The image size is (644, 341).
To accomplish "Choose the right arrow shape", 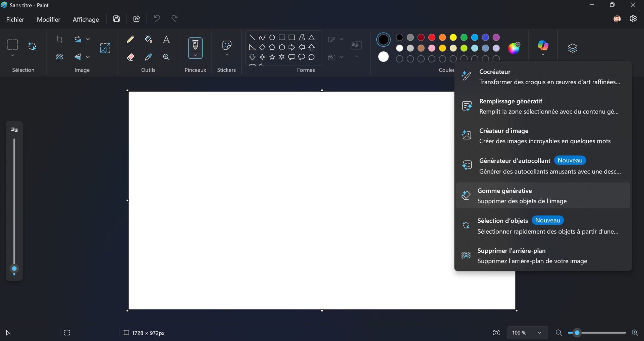I will click(292, 47).
